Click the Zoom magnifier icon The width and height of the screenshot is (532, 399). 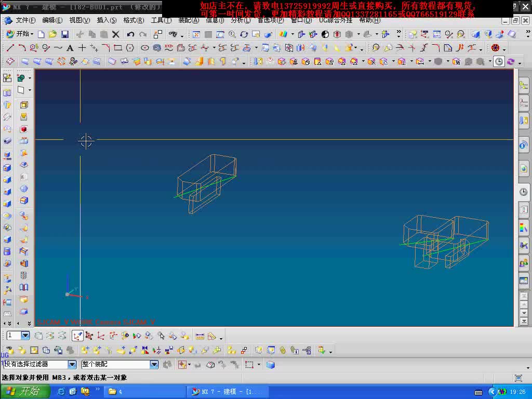[232, 34]
